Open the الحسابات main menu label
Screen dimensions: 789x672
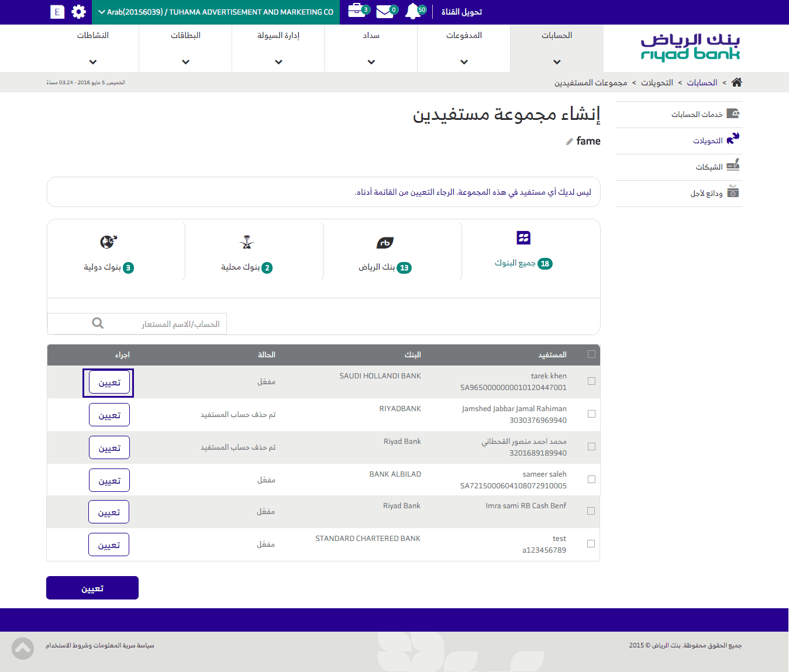(x=557, y=36)
